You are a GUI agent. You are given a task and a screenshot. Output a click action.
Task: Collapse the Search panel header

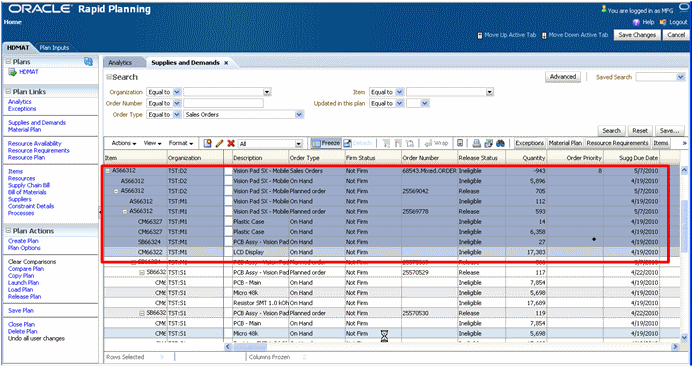coord(109,77)
